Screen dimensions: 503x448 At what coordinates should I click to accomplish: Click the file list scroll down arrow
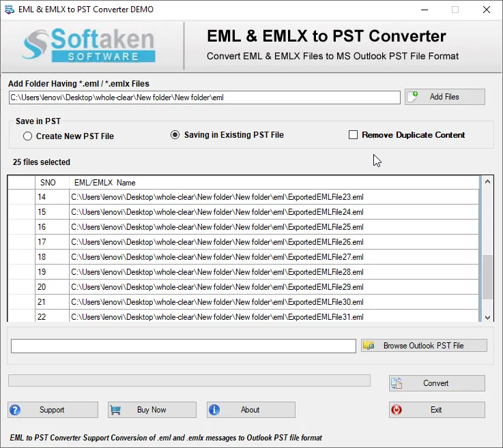(x=487, y=317)
